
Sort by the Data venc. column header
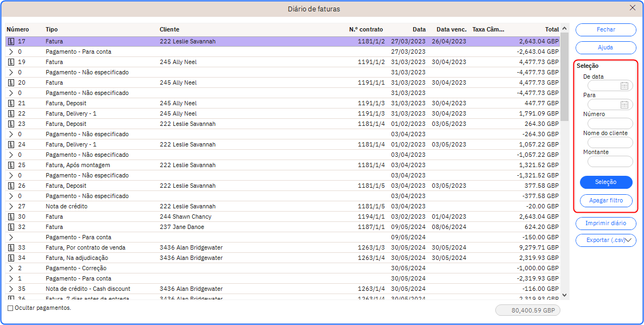coord(451,29)
